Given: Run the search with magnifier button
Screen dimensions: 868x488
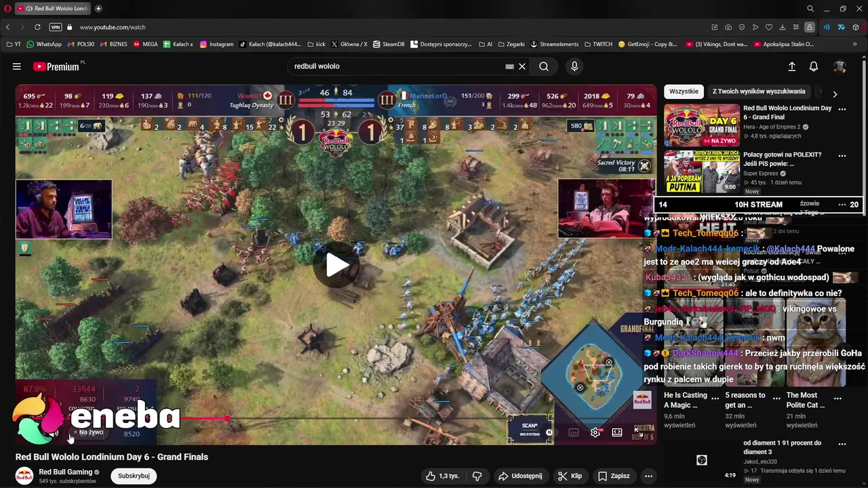Looking at the screenshot, I should pyautogui.click(x=544, y=66).
